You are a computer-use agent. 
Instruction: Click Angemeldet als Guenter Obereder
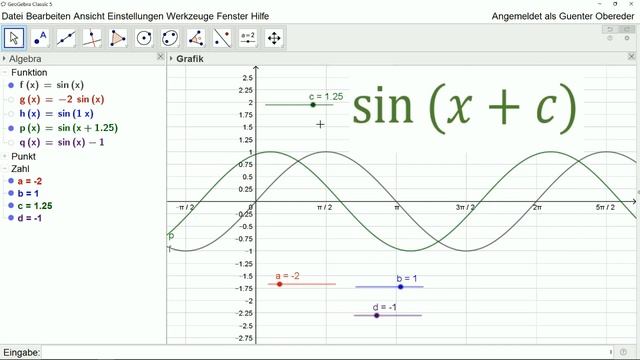click(x=563, y=16)
